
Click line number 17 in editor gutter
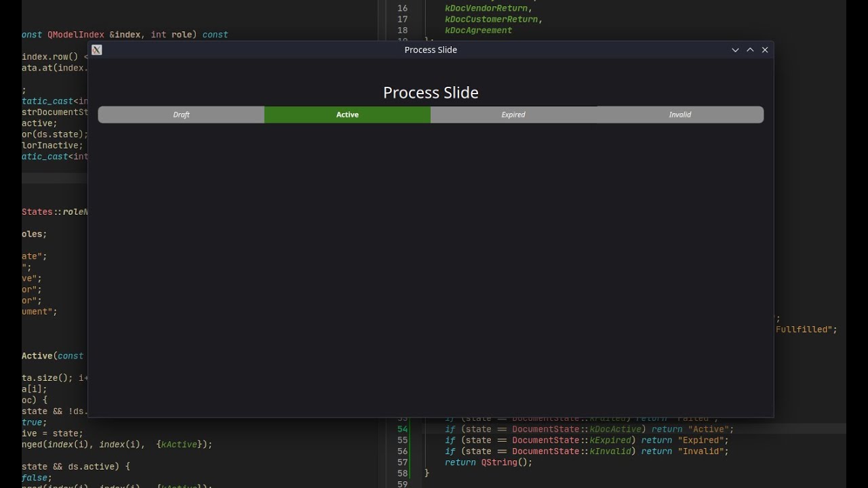tap(403, 19)
